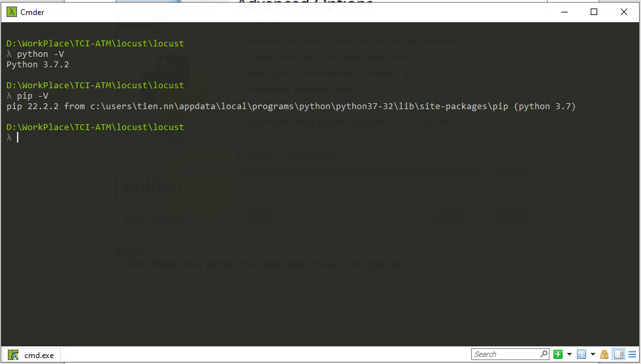Screen dimensions: 641x364
Task: Create new console with green plus icon
Action: pos(558,354)
